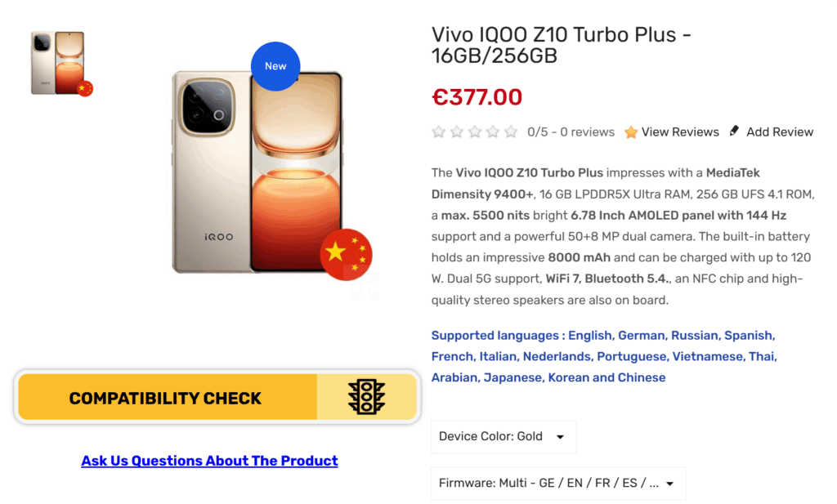This screenshot has height=504, width=837.
Task: Select the first rating star
Action: (439, 132)
